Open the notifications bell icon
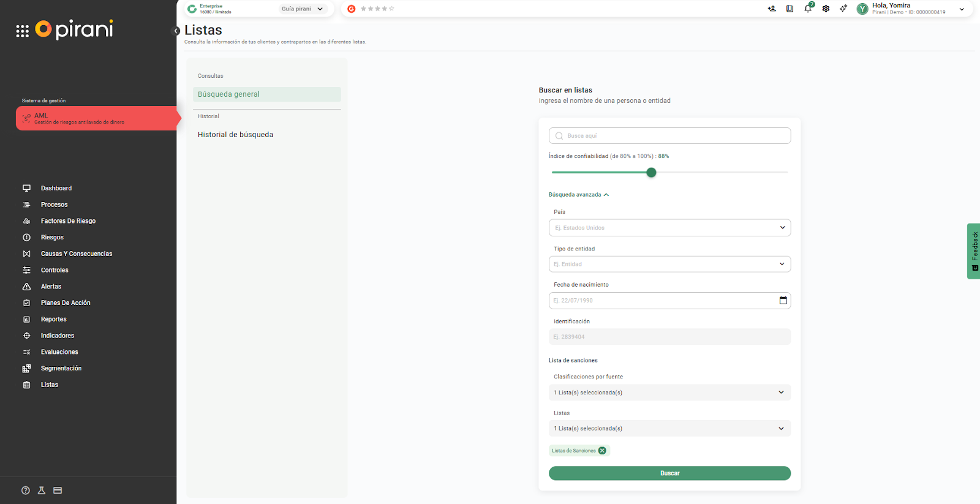The width and height of the screenshot is (980, 504). pyautogui.click(x=808, y=9)
